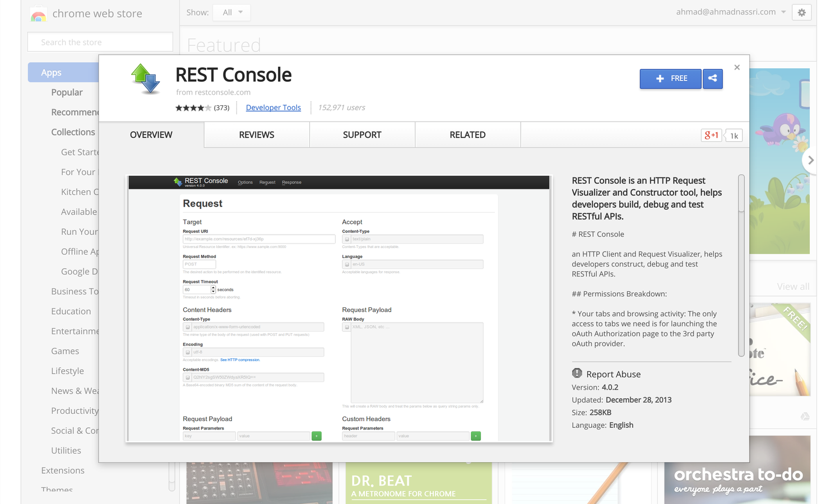Image resolution: width=835 pixels, height=504 pixels.
Task: Click the share icon button
Action: pyautogui.click(x=713, y=78)
